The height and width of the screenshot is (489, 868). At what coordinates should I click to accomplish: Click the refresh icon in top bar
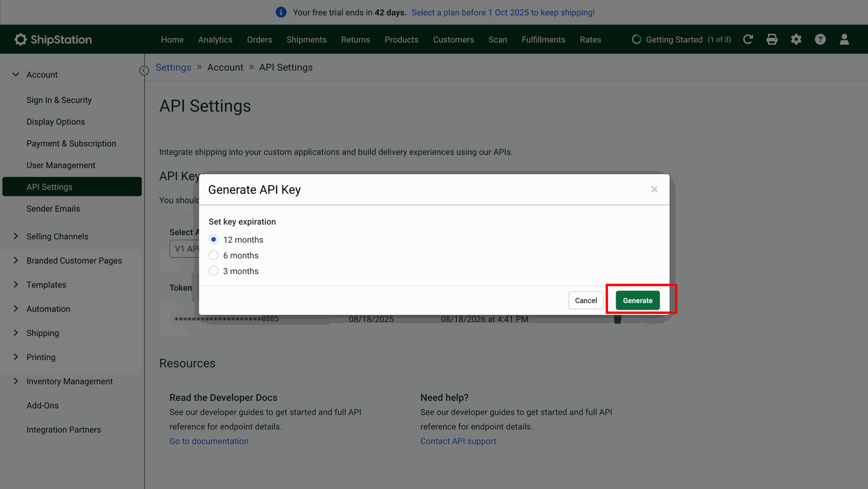tap(748, 39)
